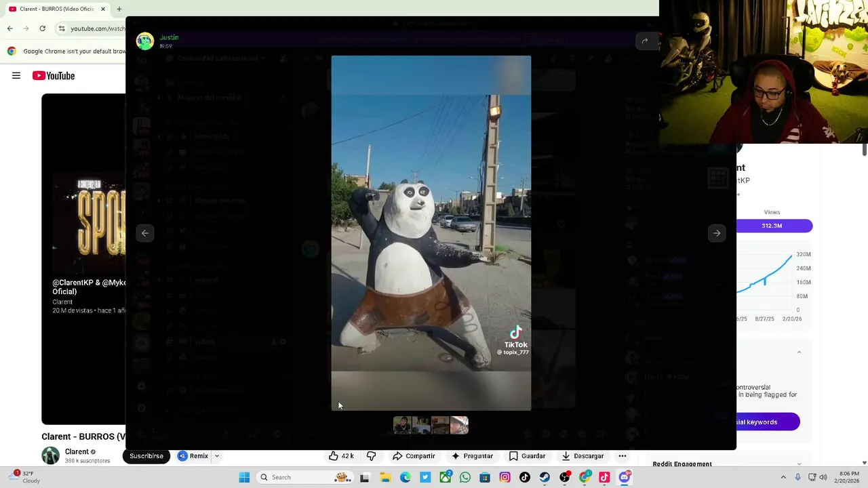Like the video with 42 k likes

(x=341, y=456)
